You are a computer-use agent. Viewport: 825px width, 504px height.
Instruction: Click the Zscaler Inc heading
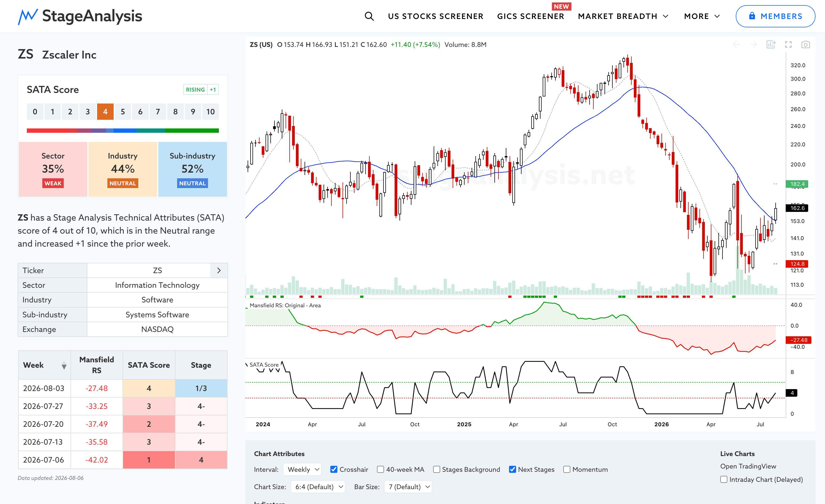69,54
